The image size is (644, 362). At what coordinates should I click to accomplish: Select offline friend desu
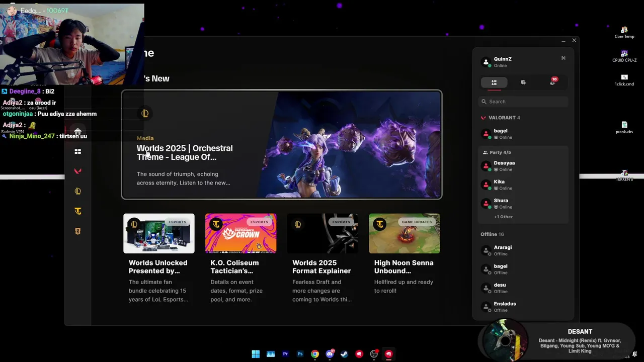pos(523,288)
